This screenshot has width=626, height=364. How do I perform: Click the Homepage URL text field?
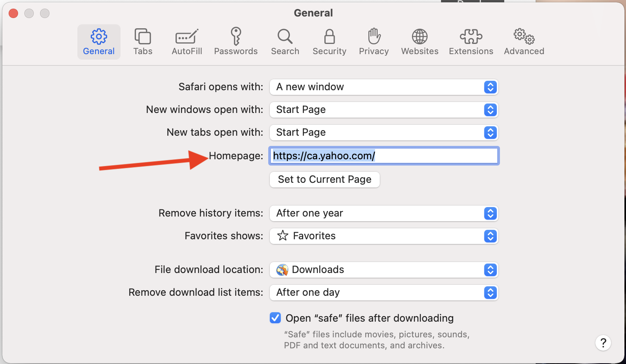384,156
